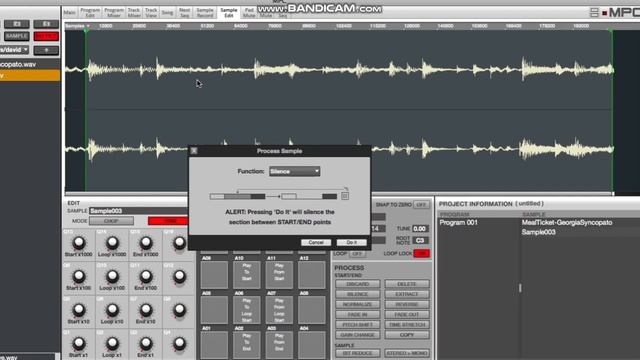Open the Sample Record tab
The width and height of the screenshot is (640, 360).
[205, 13]
